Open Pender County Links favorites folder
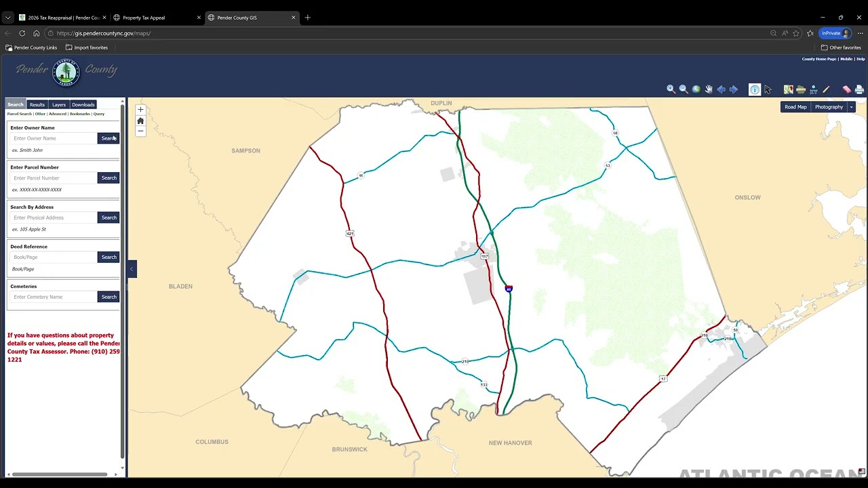Viewport: 868px width, 488px height. (31, 47)
